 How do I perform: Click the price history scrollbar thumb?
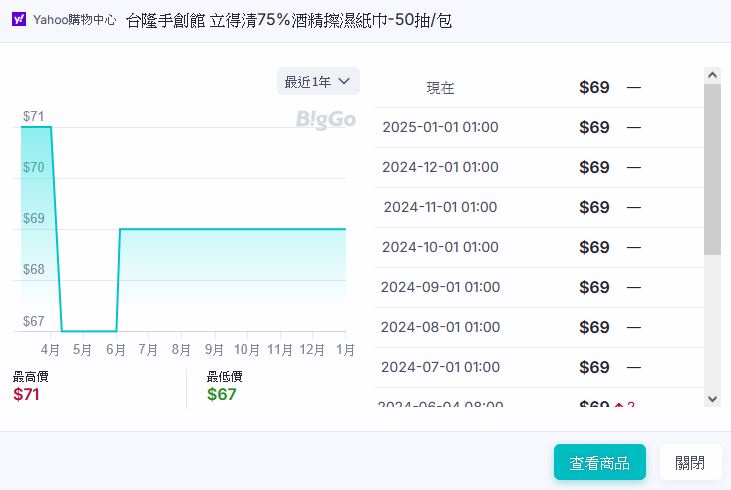(x=712, y=168)
